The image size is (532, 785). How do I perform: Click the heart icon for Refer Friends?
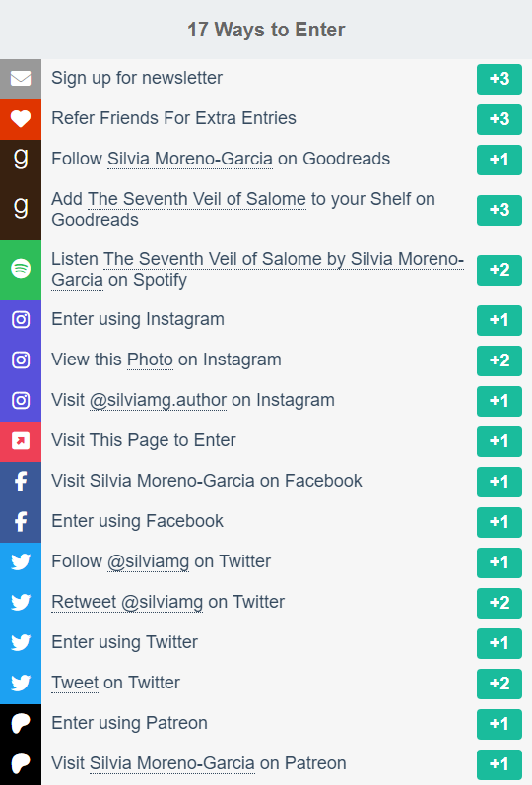(x=21, y=119)
